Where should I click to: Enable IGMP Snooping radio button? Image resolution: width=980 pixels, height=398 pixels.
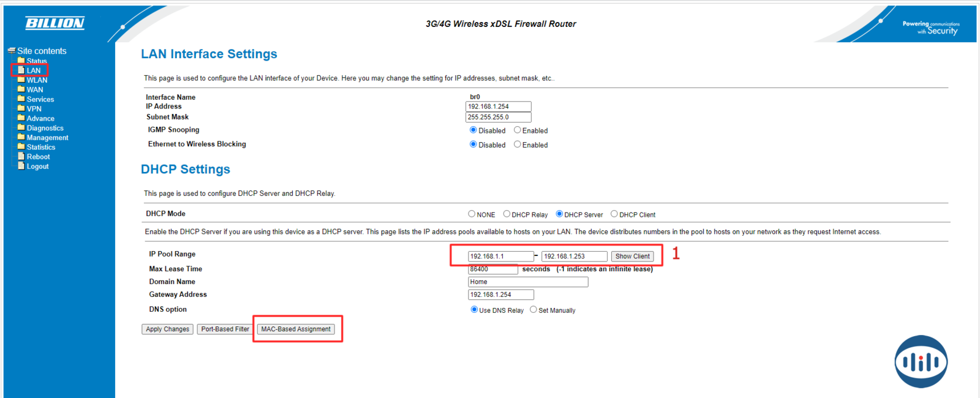tap(518, 130)
